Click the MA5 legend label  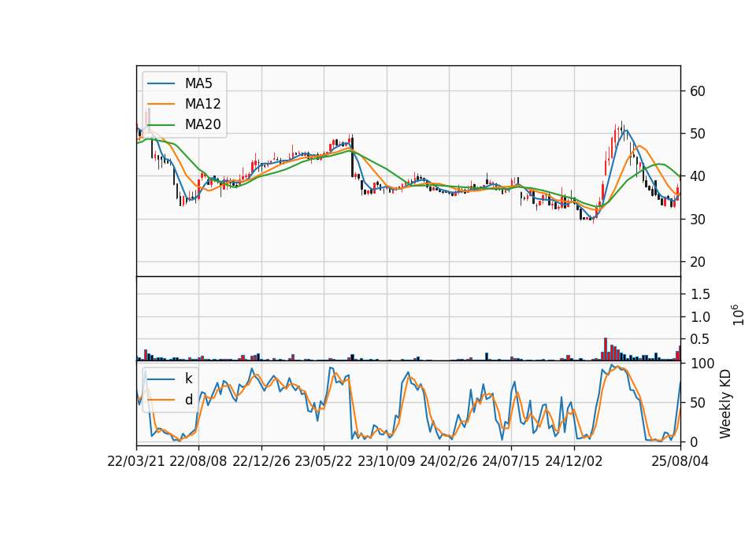(x=198, y=83)
